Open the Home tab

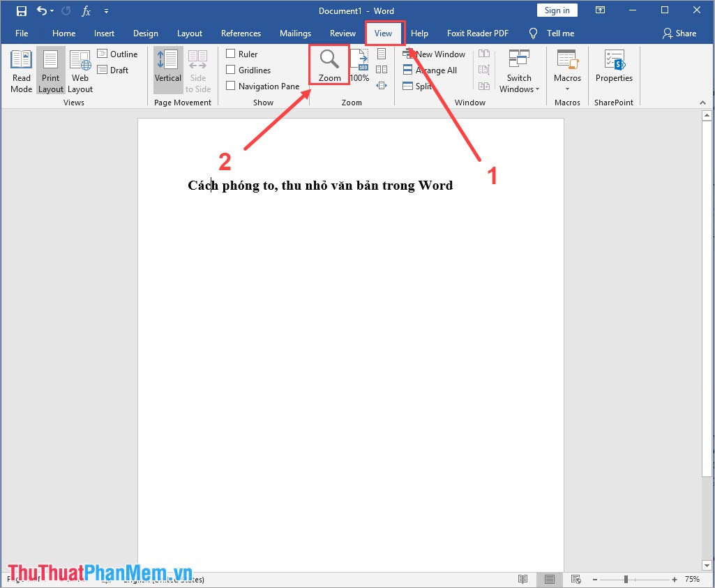(x=64, y=33)
